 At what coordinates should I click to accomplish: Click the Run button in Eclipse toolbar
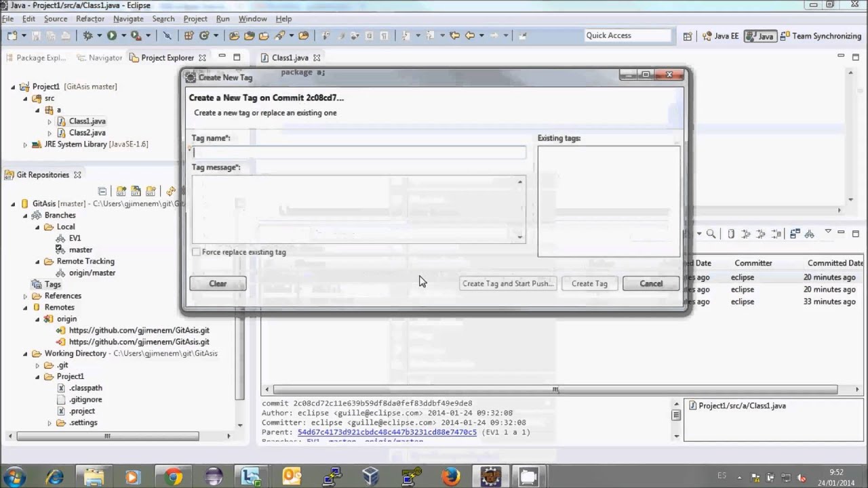point(112,36)
